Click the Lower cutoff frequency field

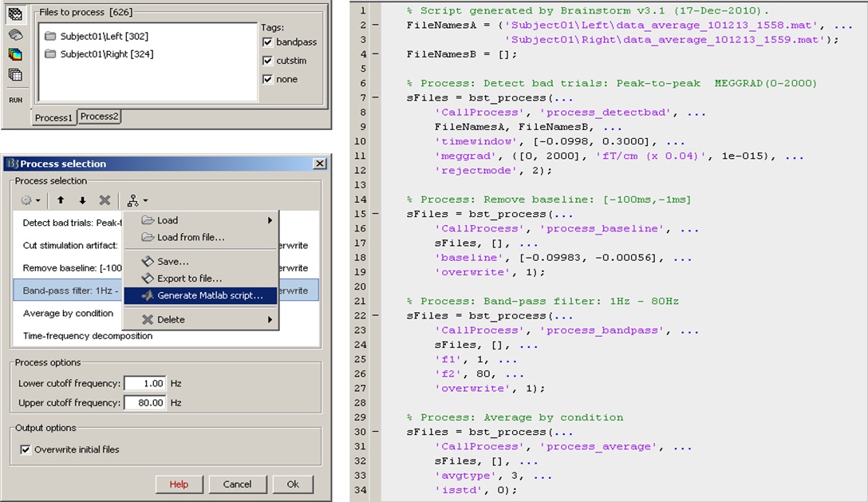click(145, 384)
